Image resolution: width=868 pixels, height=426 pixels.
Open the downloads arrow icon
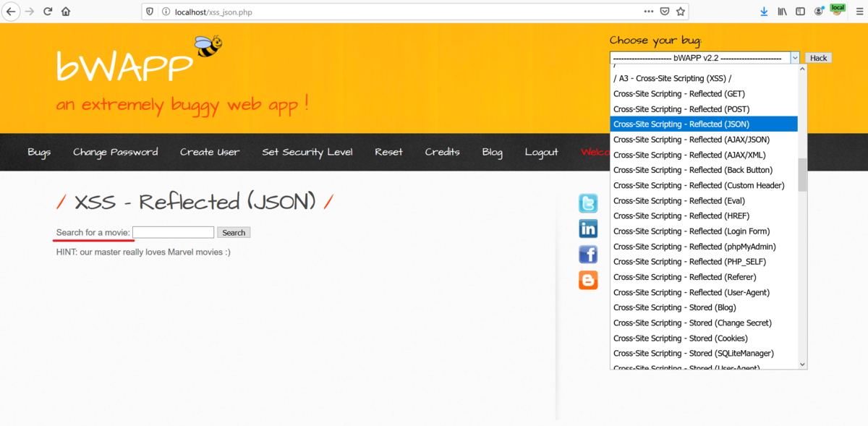coord(764,12)
